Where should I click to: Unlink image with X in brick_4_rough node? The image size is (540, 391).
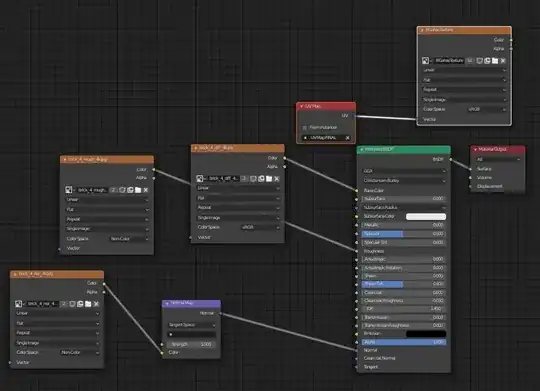(146, 190)
